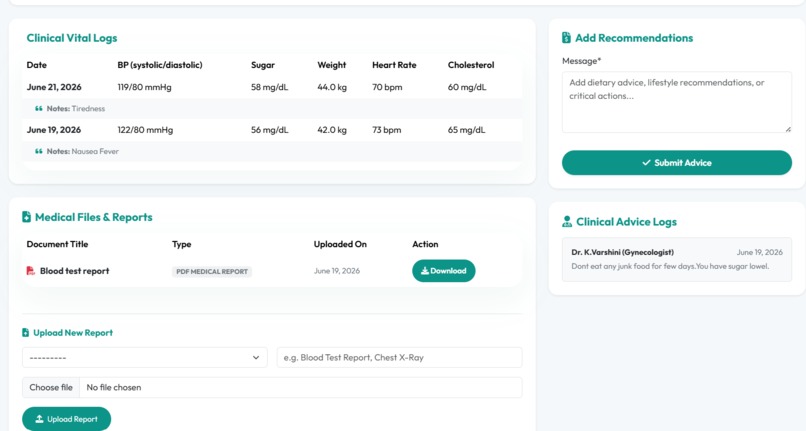This screenshot has height=431, width=806.
Task: Click the Medical Files & Reports file icon
Action: pyautogui.click(x=26, y=217)
